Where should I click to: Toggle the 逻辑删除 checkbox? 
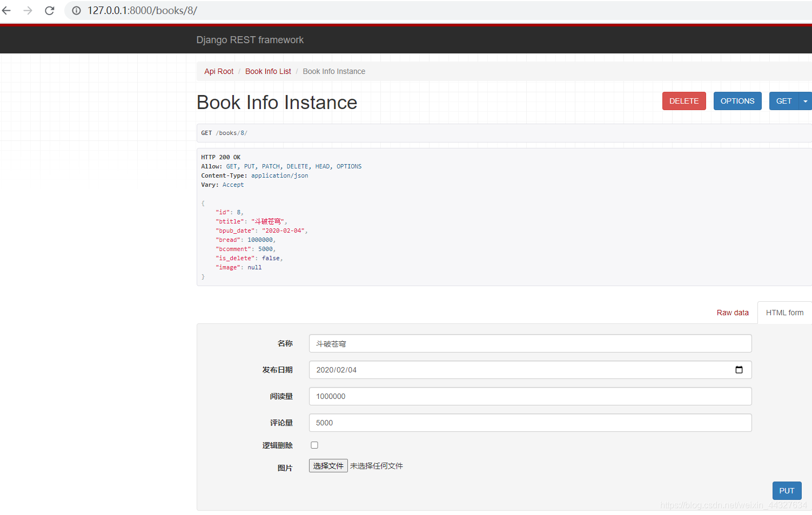click(x=314, y=445)
